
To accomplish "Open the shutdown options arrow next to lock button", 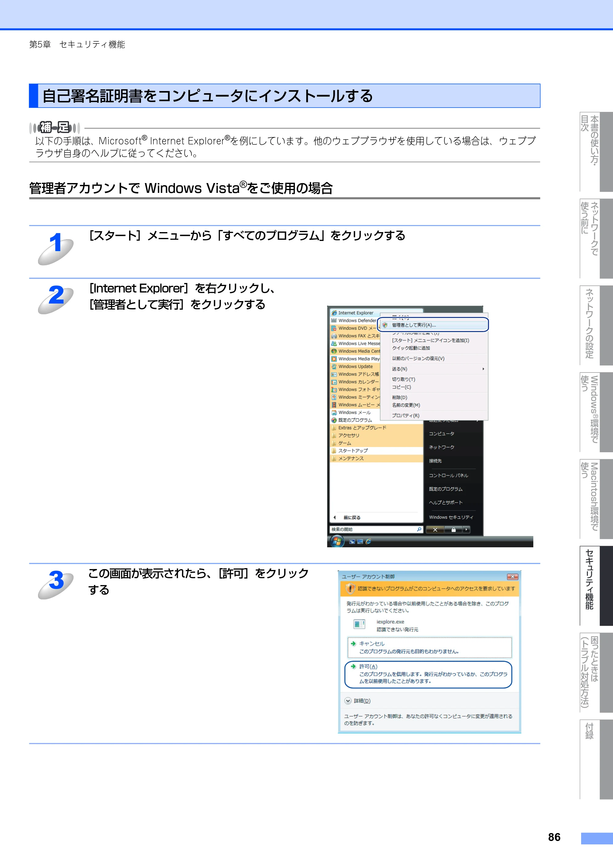I will pyautogui.click(x=467, y=530).
